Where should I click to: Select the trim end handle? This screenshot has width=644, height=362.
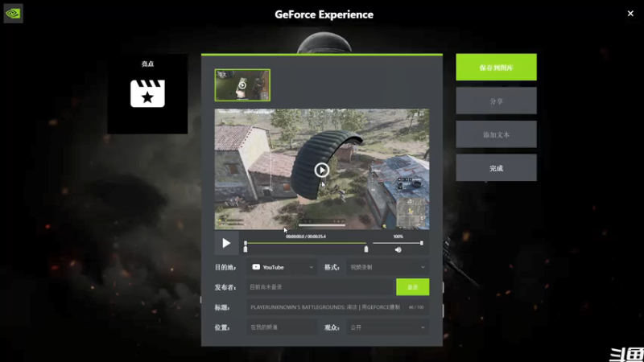tap(366, 249)
